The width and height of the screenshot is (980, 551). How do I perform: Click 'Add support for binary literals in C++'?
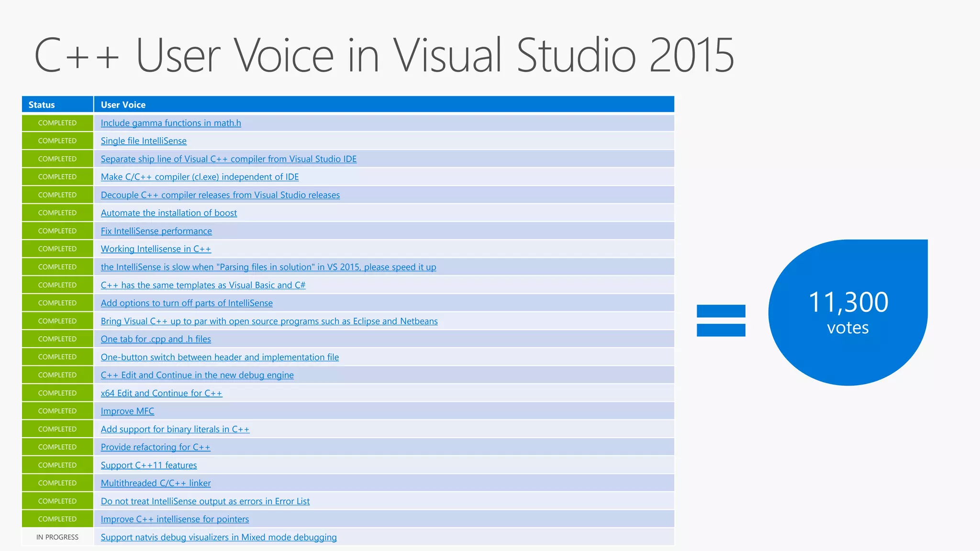175,429
